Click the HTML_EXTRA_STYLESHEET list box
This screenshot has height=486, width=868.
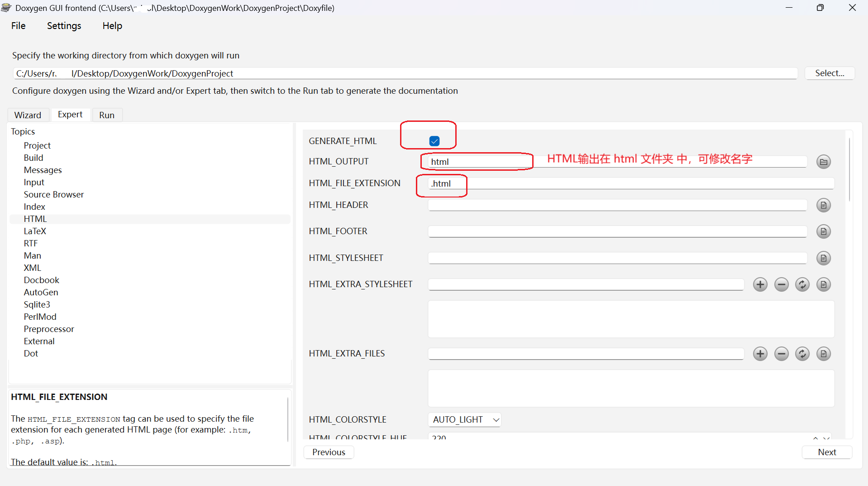tap(631, 319)
